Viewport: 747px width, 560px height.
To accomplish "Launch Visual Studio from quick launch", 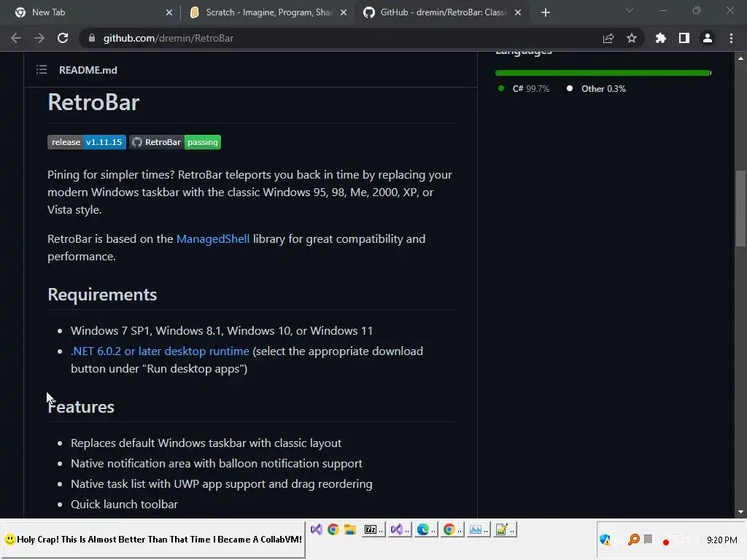I will click(317, 529).
